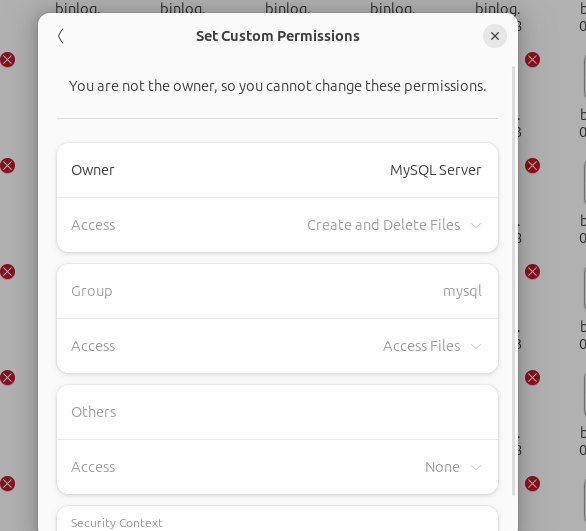This screenshot has height=531, width=586.
Task: Click the third red X emblem right of dialog
Action: coord(533,272)
